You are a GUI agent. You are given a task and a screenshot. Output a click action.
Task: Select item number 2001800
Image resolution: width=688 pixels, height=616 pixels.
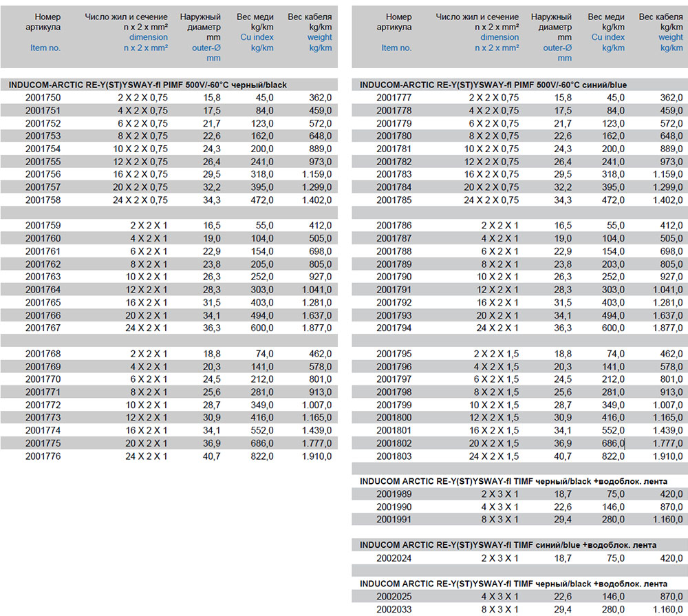(394, 417)
